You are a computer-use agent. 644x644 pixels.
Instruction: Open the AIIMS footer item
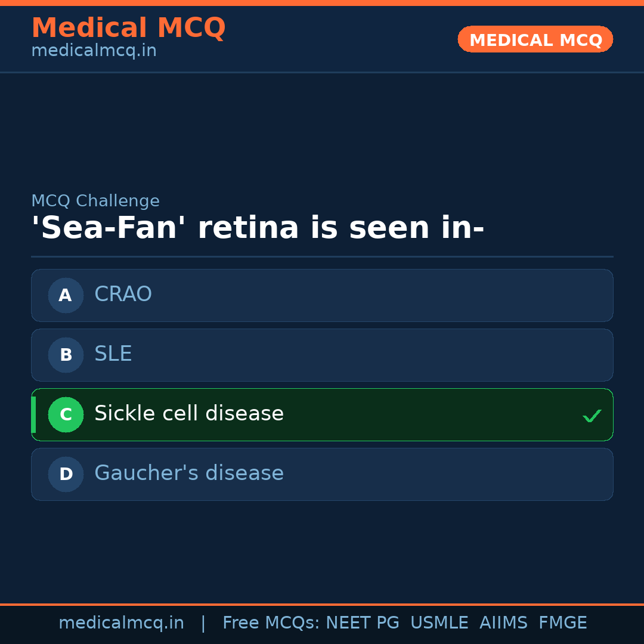pos(503,623)
